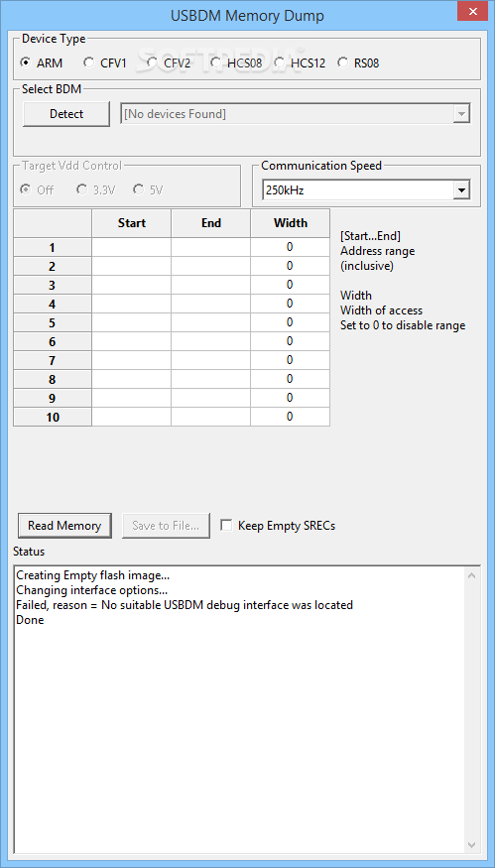Close the USBDM Memory Dump window

coord(473,11)
